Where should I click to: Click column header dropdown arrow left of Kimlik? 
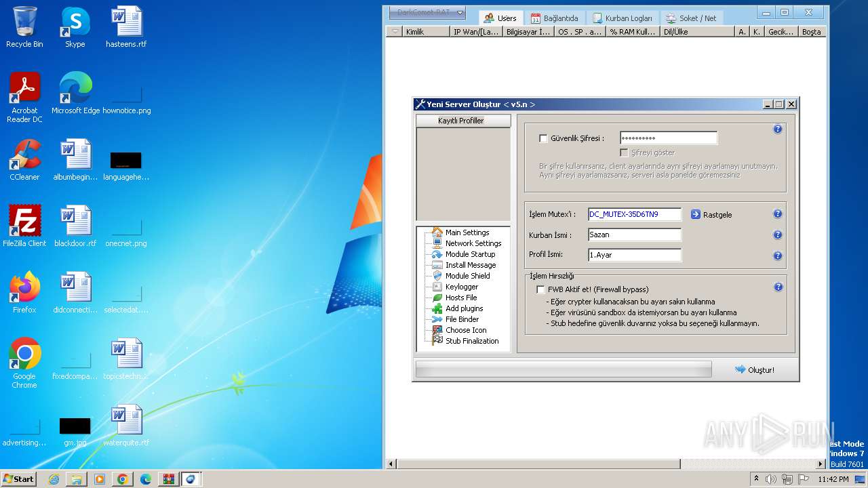click(395, 32)
